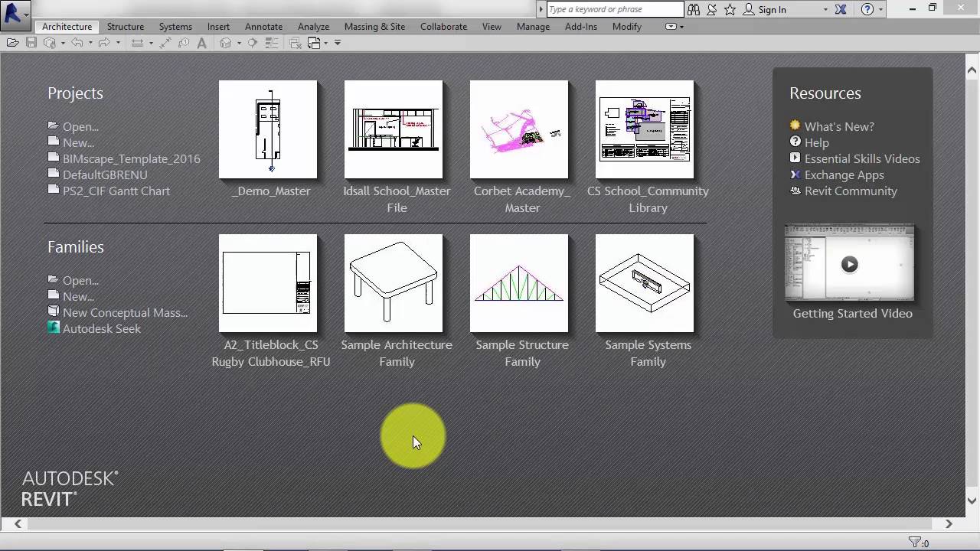Click the vertical scrollbar down arrow
This screenshot has width=980, height=551.
click(972, 501)
